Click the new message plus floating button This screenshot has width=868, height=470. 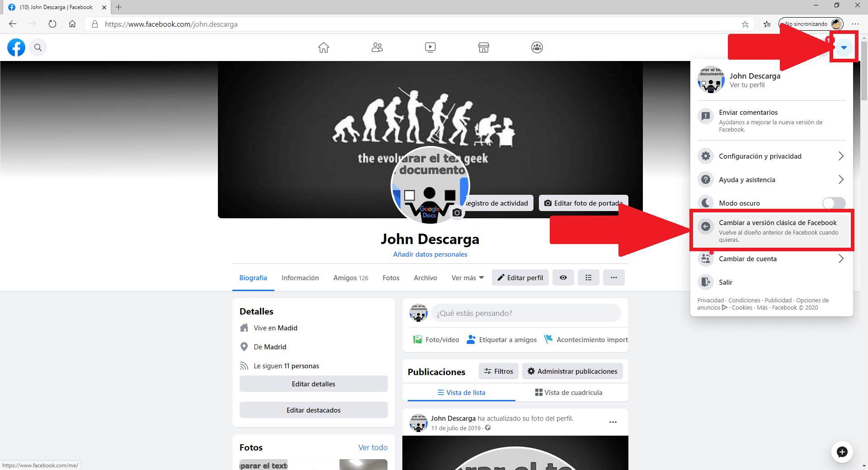click(842, 452)
